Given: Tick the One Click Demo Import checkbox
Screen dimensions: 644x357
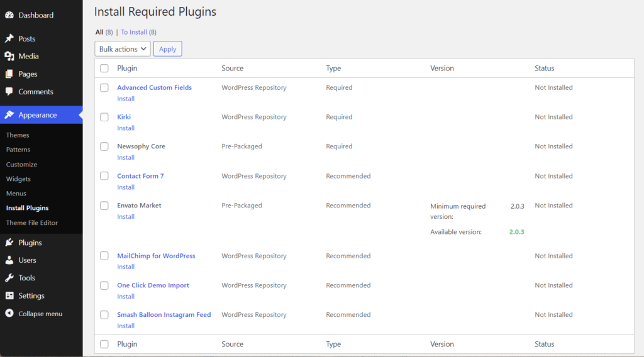Looking at the screenshot, I should click(104, 285).
